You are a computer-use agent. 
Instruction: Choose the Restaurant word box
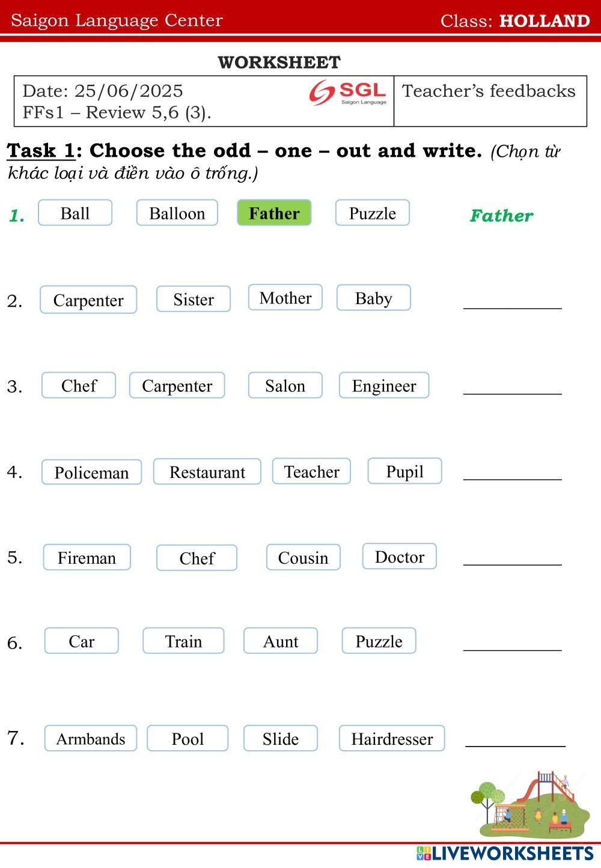coord(207,472)
